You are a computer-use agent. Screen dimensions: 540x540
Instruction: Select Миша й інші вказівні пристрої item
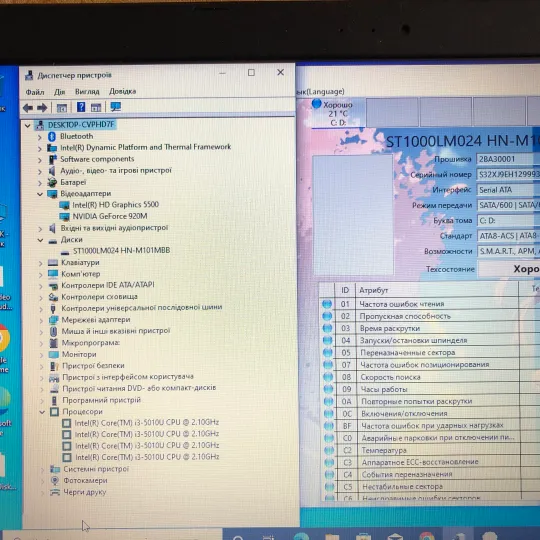tap(116, 331)
